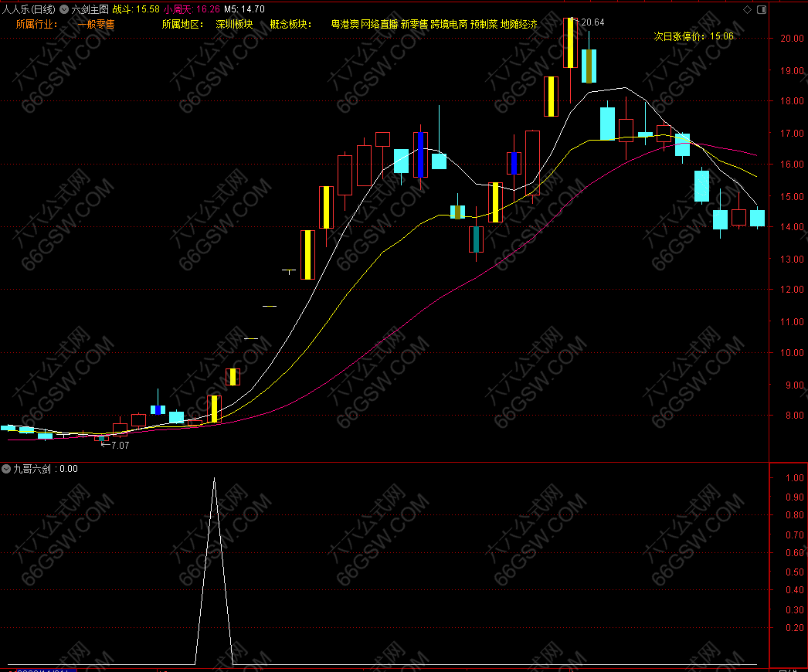Open the 深圳板块 region link
Screen dimensions: 808x672
coord(234,24)
